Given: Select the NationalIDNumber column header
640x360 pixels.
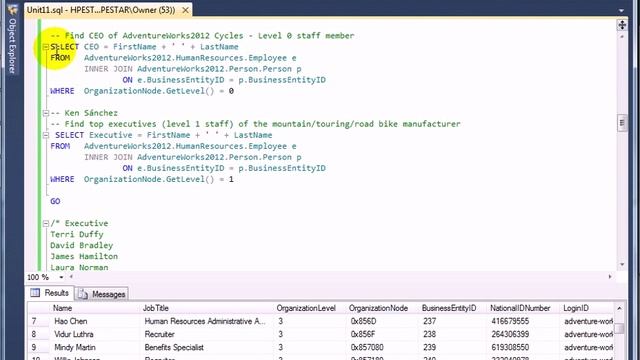Looking at the screenshot, I should click(523, 308).
